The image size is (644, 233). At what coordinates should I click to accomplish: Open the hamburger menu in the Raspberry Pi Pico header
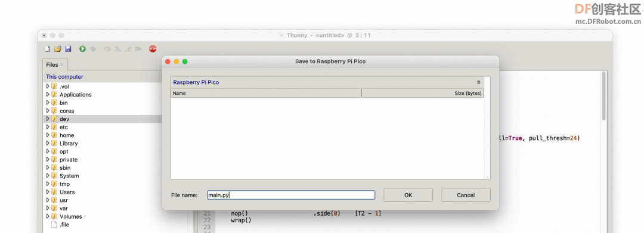[x=478, y=82]
